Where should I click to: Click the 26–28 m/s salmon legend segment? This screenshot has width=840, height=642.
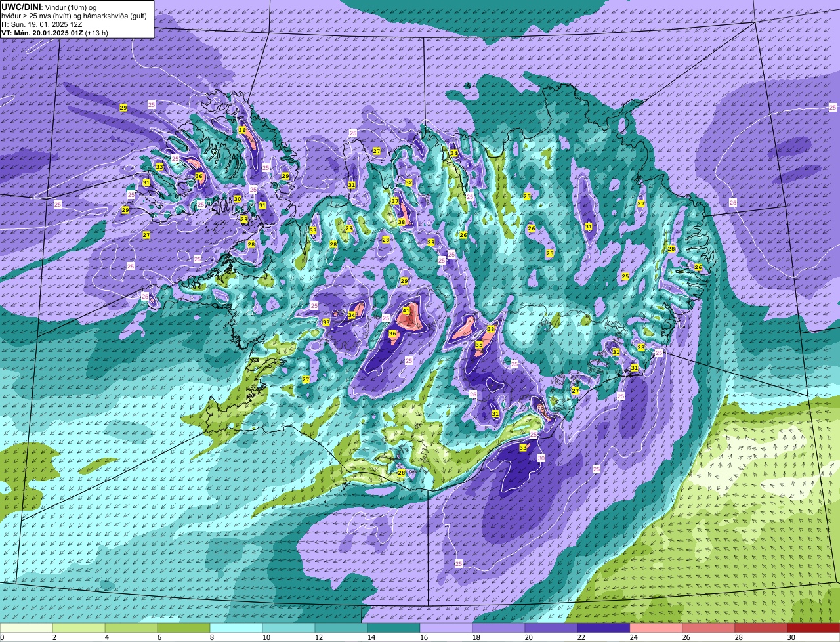pos(709,628)
